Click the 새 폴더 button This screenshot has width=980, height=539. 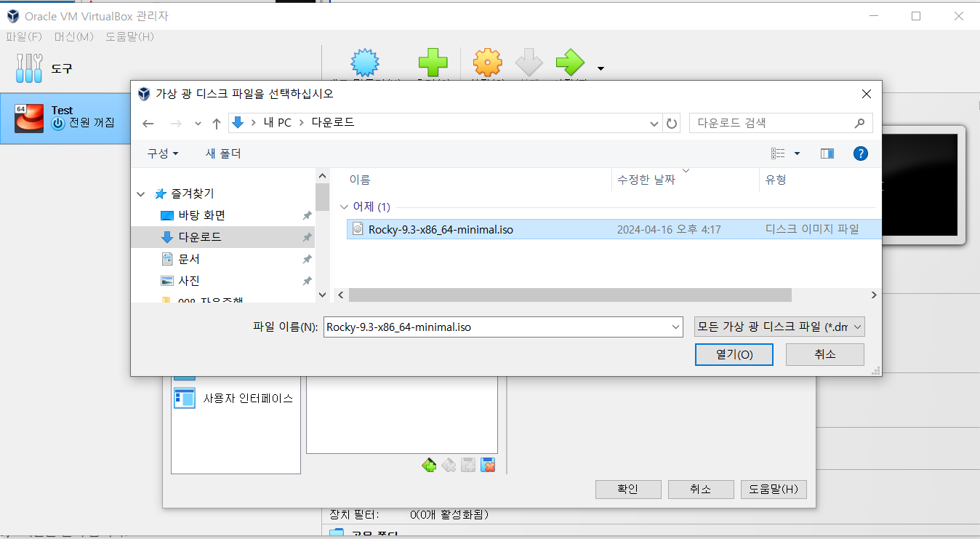(223, 153)
